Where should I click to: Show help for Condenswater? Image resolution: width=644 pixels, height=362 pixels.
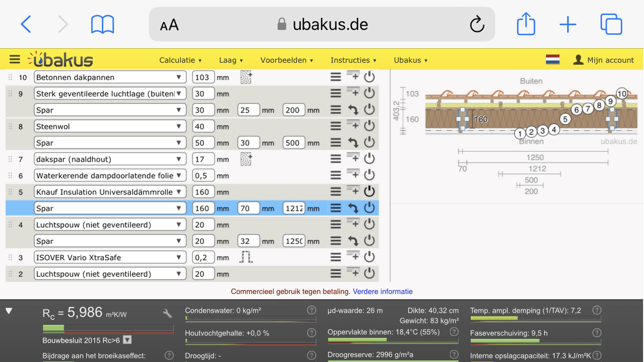point(311,310)
